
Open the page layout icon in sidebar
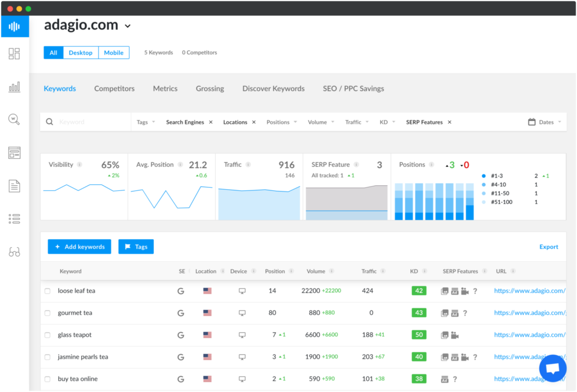tap(14, 153)
